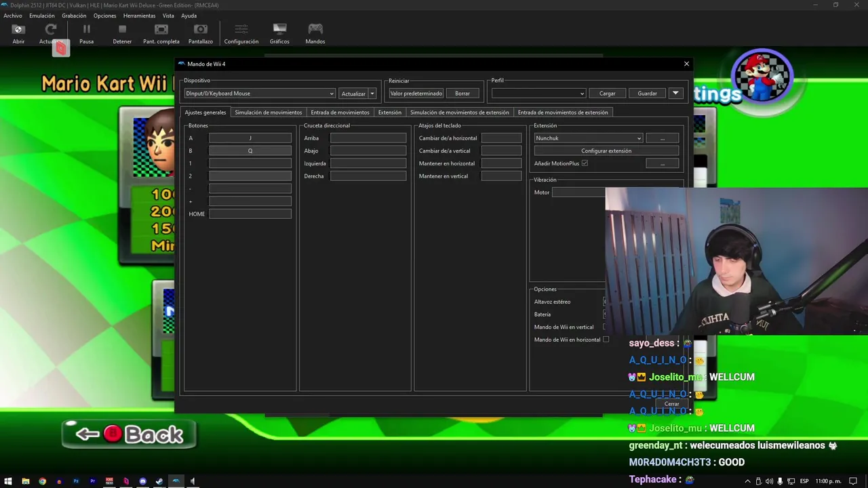Image resolution: width=868 pixels, height=488 pixels.
Task: Click the Guardar profile button
Action: pyautogui.click(x=647, y=94)
